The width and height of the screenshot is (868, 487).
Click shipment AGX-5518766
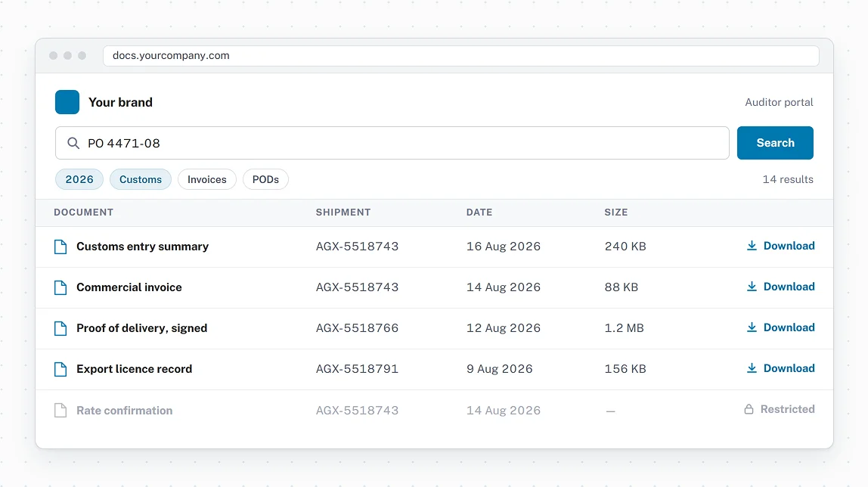[x=357, y=328]
